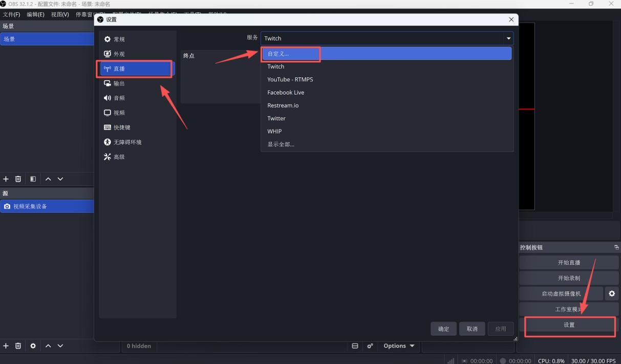Choose 显示全部... to show all services
621x364 pixels.
(387, 144)
